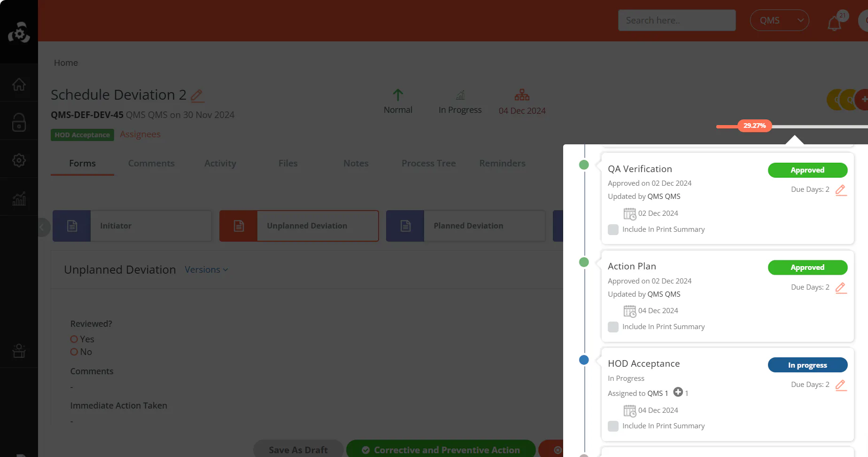Click HOD Acceptance timeline marker dot
Screen dimensions: 868x457
click(584, 360)
